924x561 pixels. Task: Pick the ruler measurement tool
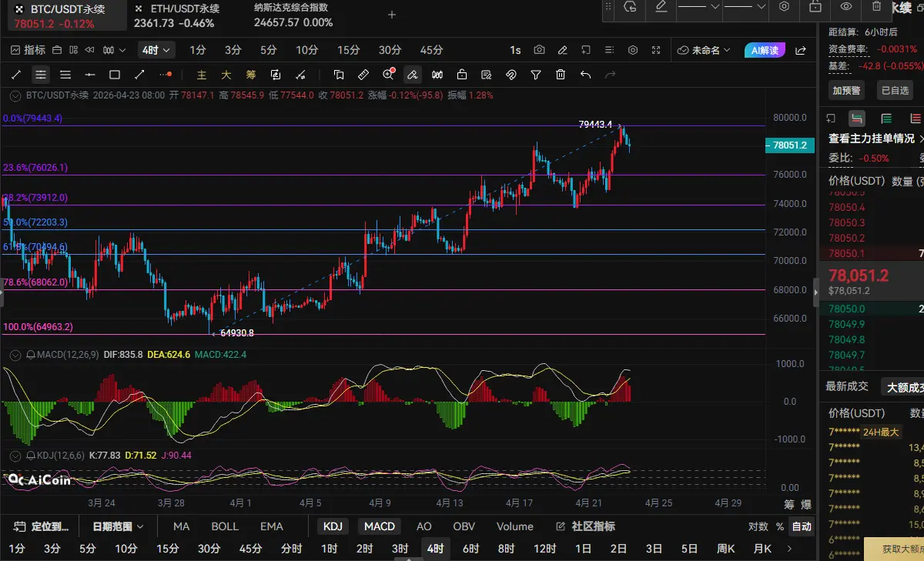tap(363, 75)
